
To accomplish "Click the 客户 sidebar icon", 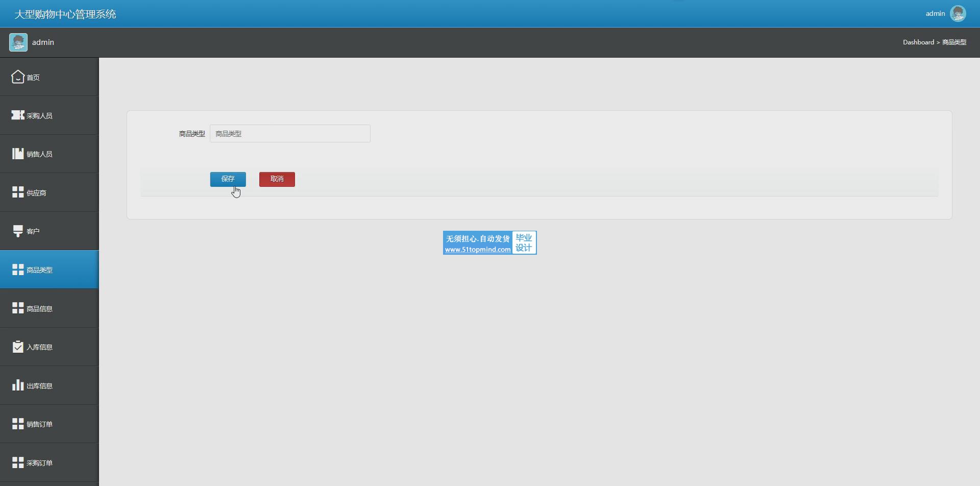I will (x=18, y=231).
